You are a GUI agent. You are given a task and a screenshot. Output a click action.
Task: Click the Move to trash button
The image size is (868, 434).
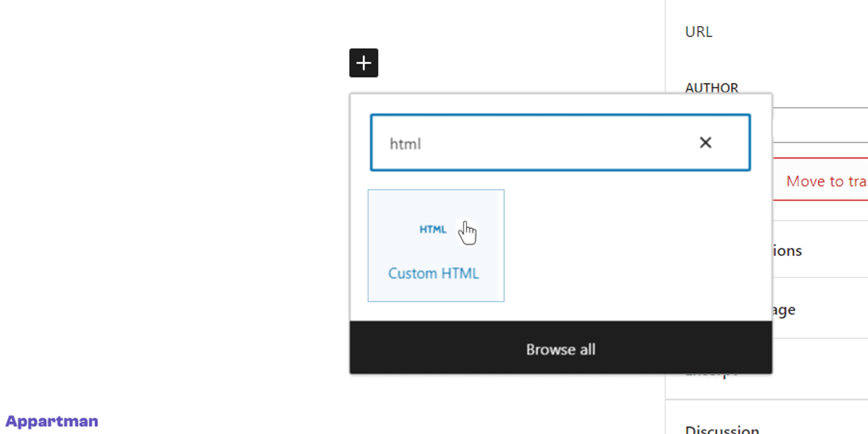pos(820,179)
